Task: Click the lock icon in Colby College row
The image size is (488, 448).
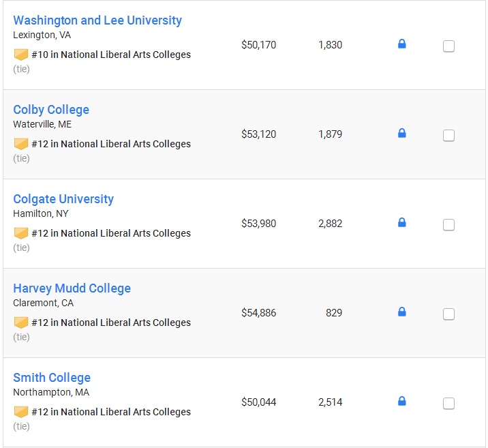Action: click(402, 133)
